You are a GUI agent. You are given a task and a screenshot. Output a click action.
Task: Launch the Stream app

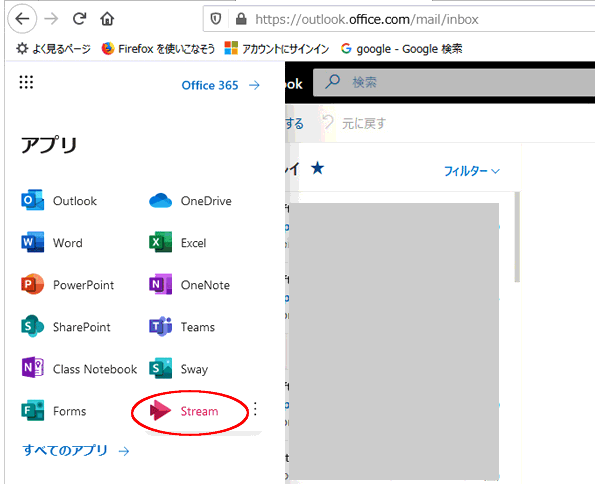(184, 411)
